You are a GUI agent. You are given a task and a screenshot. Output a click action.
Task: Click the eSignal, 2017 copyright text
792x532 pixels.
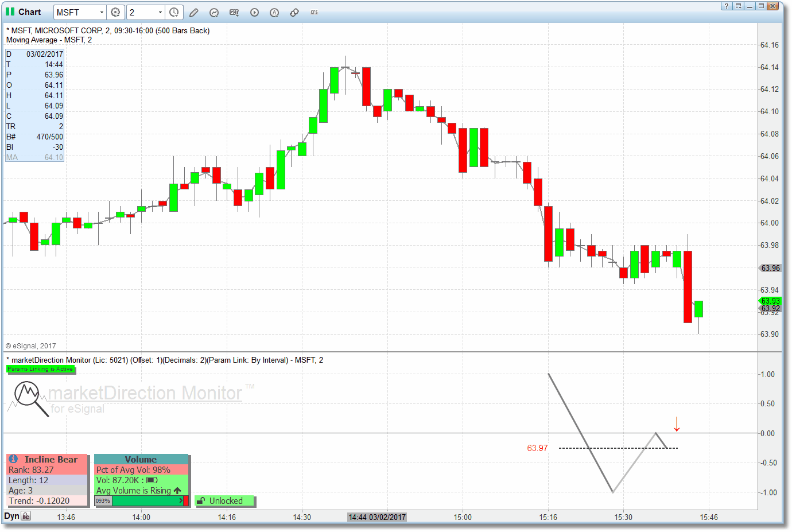click(x=31, y=346)
